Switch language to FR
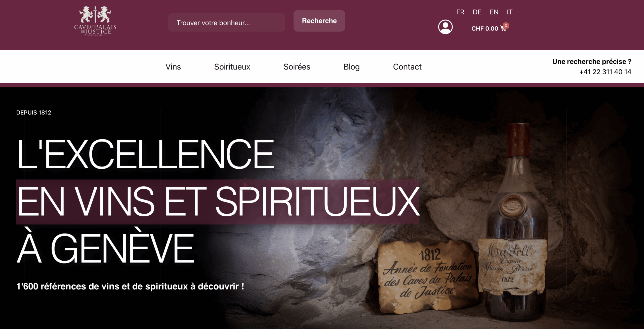 coord(460,12)
